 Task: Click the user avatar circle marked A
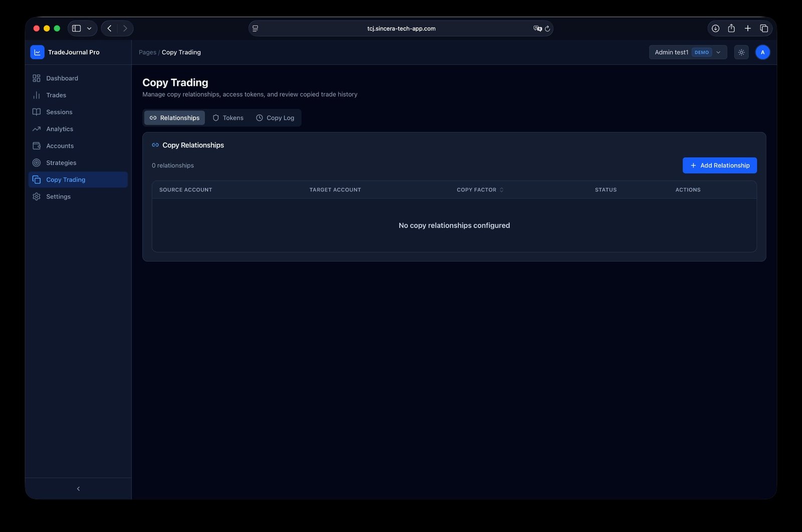pos(762,52)
